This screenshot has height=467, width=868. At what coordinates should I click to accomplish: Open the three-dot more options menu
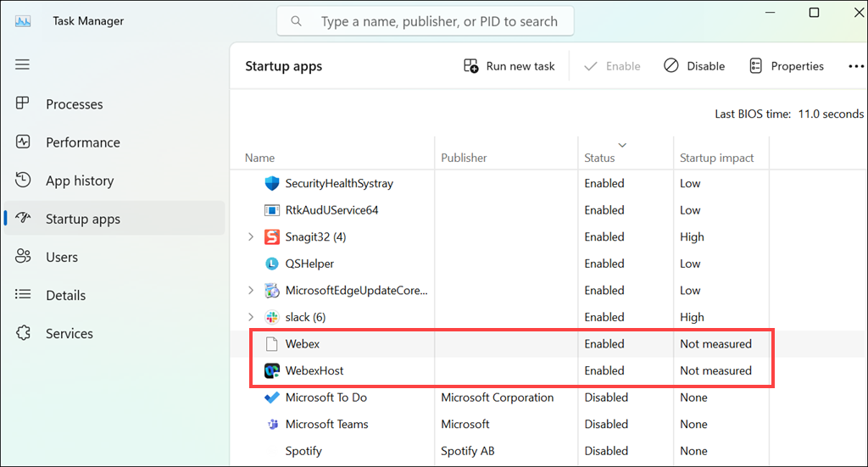coord(855,66)
